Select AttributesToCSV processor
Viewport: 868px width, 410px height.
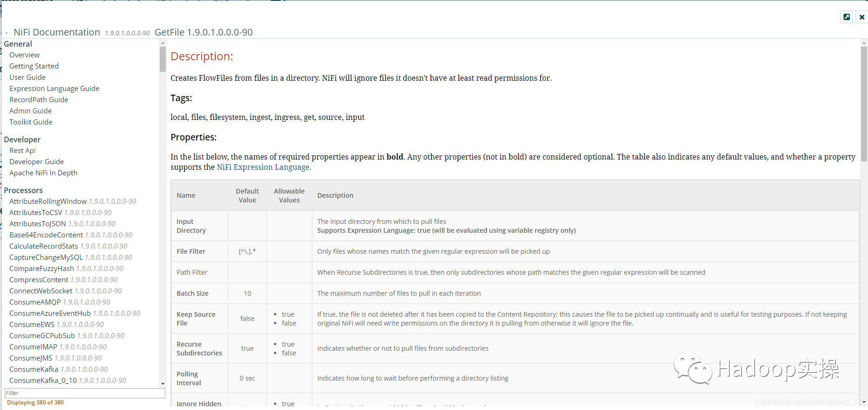point(35,213)
